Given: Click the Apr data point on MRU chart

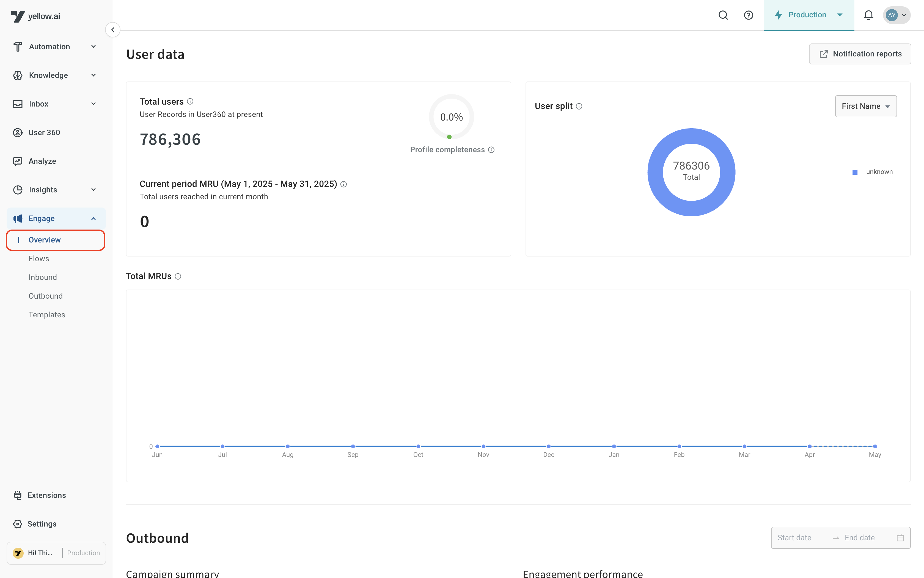Looking at the screenshot, I should pos(809,446).
